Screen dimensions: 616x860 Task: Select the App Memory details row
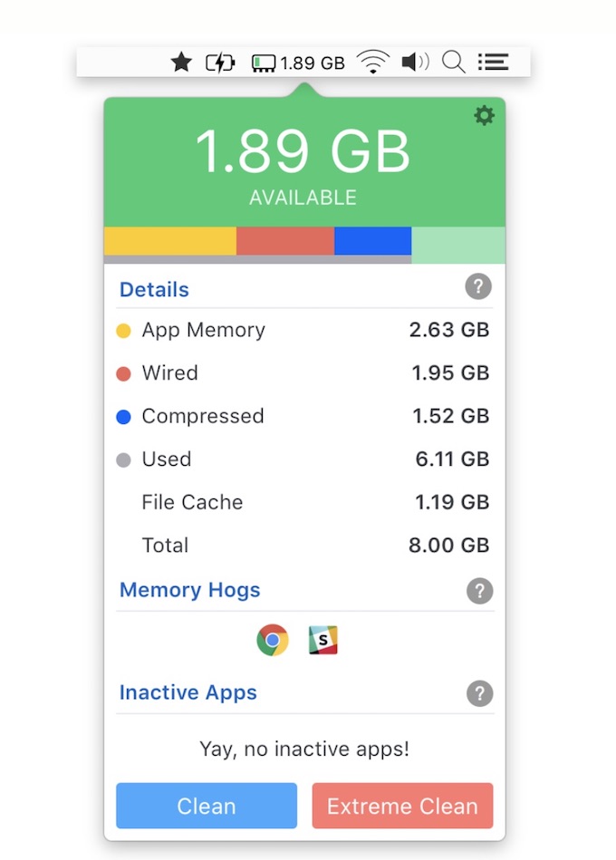coord(303,330)
